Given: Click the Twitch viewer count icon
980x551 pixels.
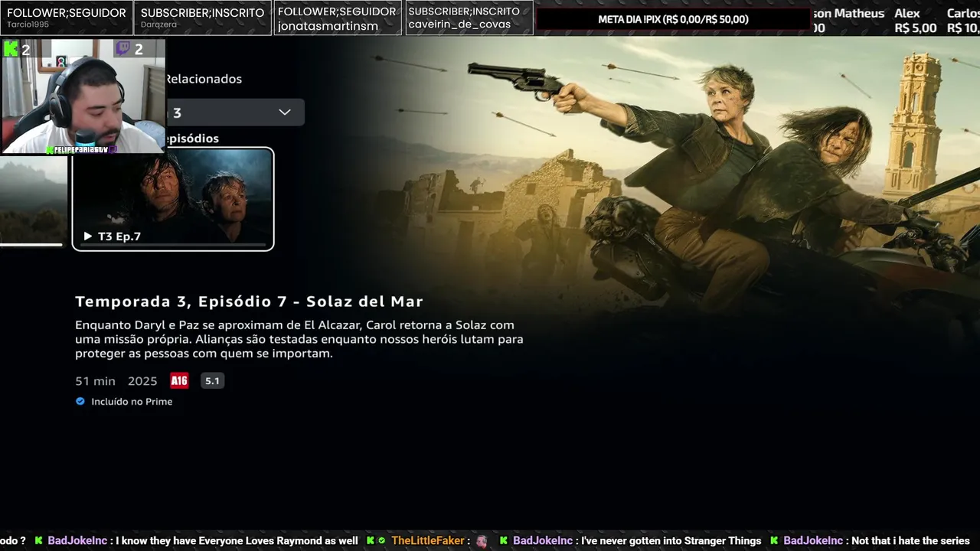Looking at the screenshot, I should (x=122, y=49).
